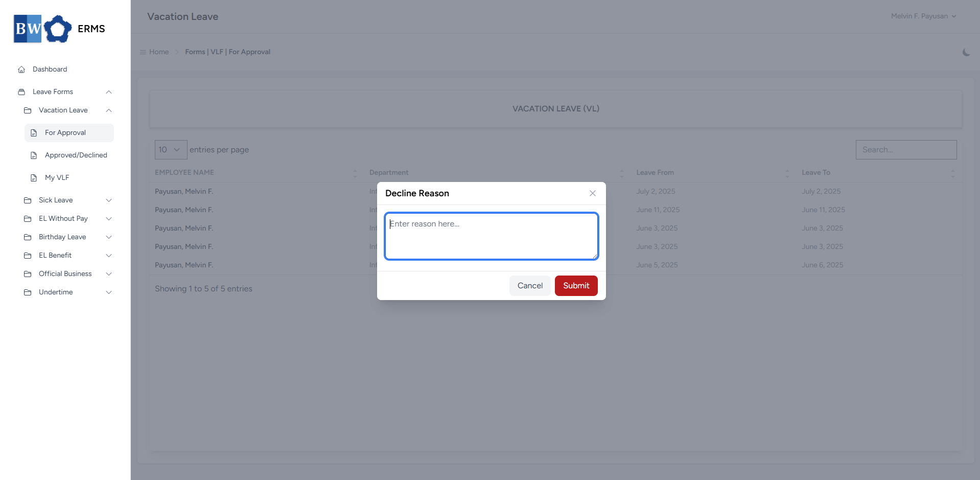This screenshot has height=480, width=980.
Task: Click the EL Without Pay folder icon
Action: pyautogui.click(x=28, y=219)
